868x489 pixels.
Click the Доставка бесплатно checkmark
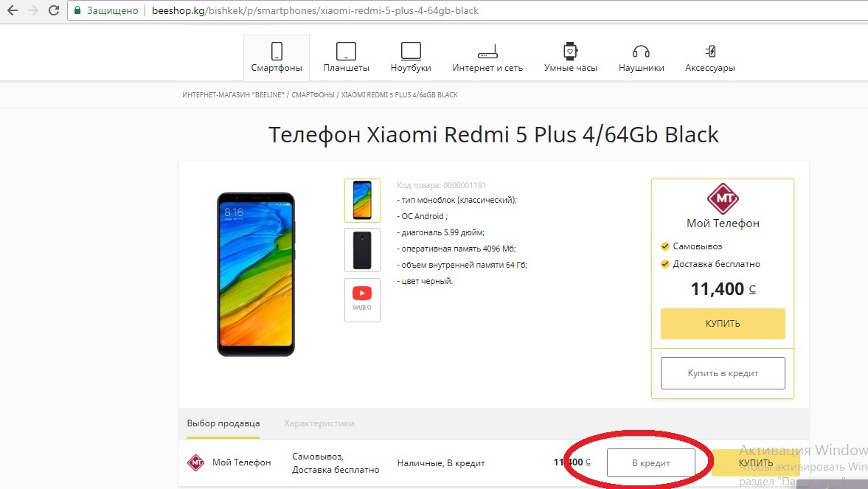click(665, 264)
